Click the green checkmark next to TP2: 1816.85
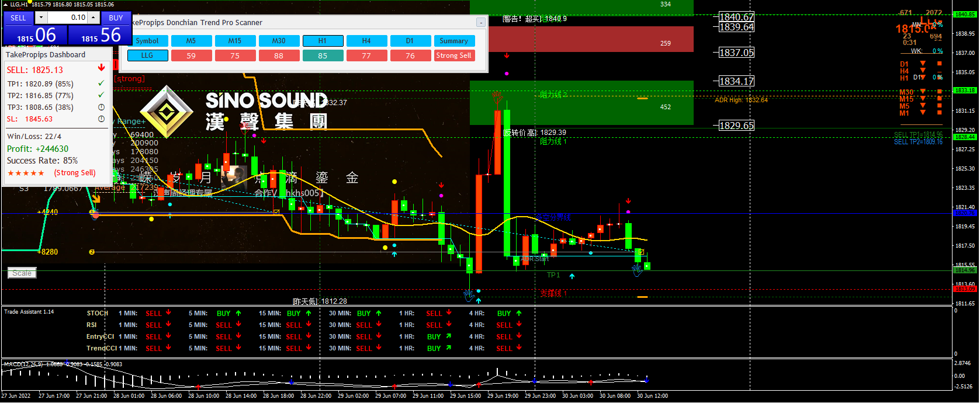The height and width of the screenshot is (403, 980). tap(101, 95)
